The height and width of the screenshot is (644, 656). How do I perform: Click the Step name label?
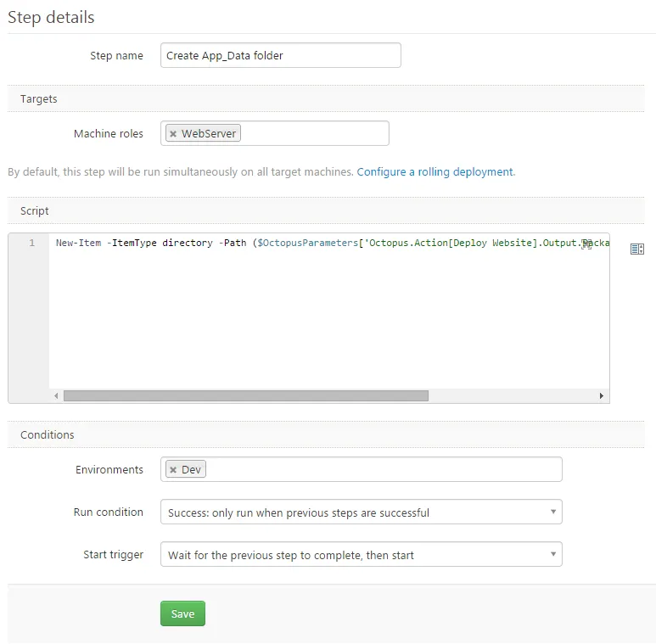coord(116,56)
